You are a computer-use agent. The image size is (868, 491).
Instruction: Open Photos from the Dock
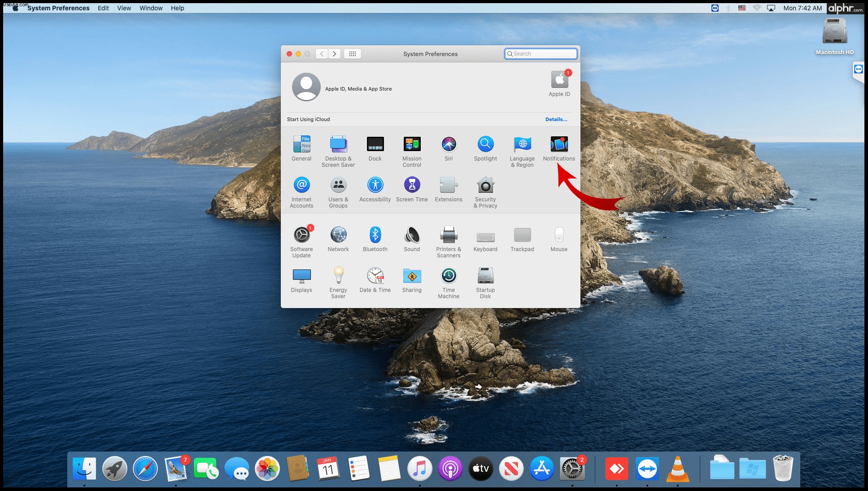click(x=267, y=469)
